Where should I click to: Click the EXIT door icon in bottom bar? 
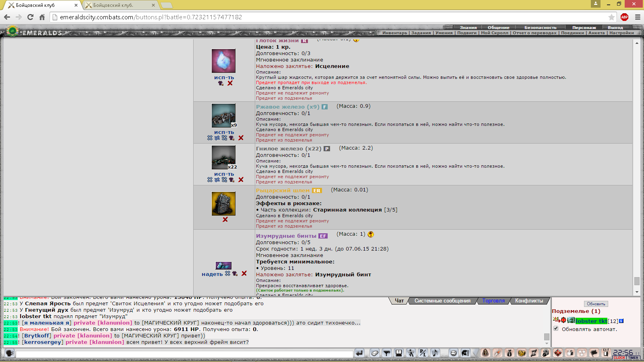tap(606, 353)
